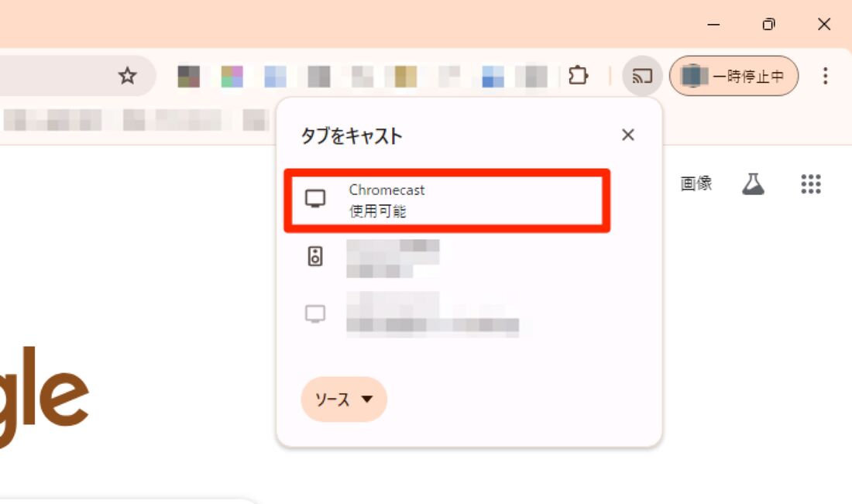852x504 pixels.
Task: Click the monitor icon next to Chromecast
Action: [x=315, y=199]
